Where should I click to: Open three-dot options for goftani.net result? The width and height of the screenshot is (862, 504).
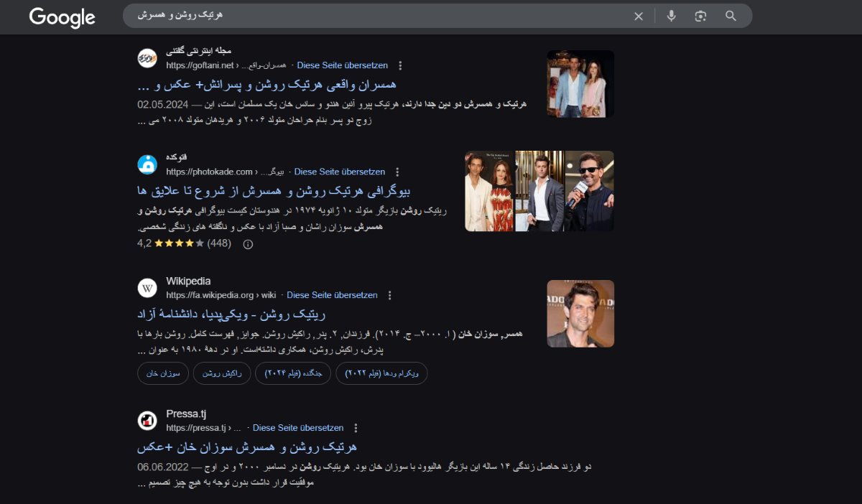400,65
